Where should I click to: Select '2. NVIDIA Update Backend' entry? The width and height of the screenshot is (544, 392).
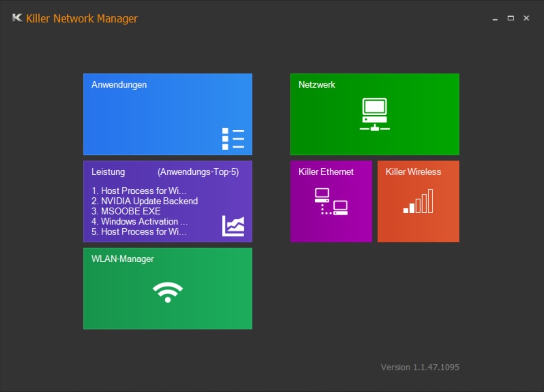tap(145, 201)
